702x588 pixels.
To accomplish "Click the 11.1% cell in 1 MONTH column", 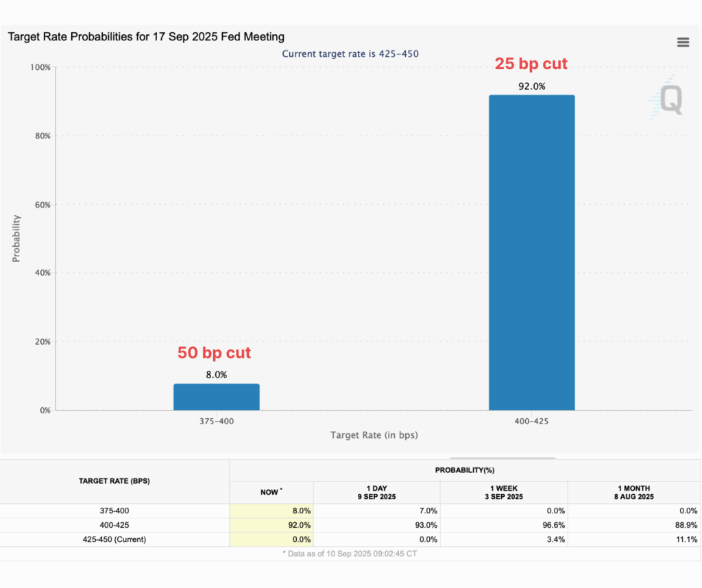I will (x=634, y=539).
